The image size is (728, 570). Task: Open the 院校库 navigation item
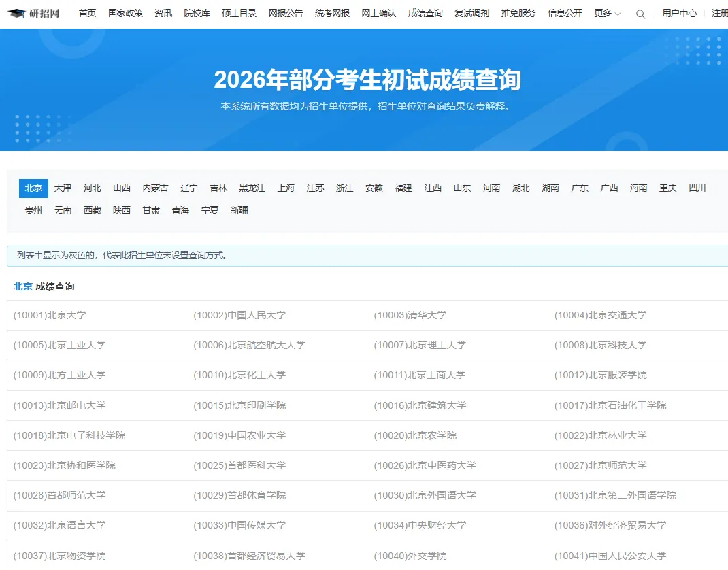[x=197, y=14]
